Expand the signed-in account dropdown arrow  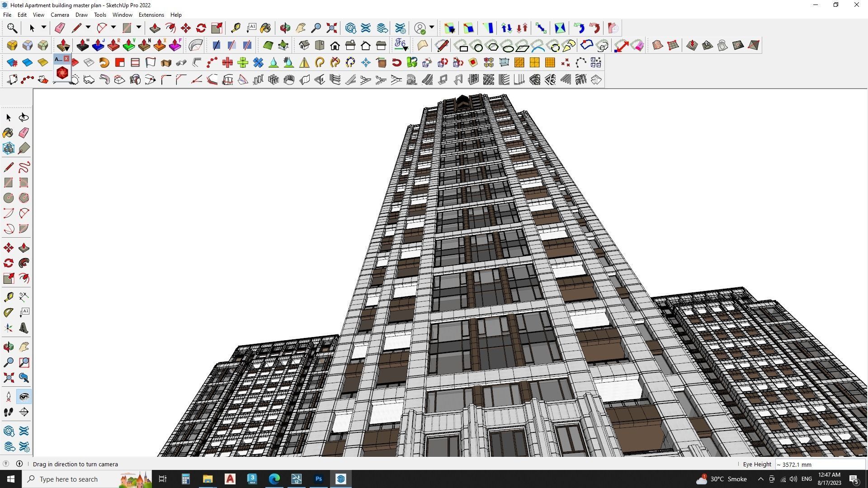pos(432,28)
